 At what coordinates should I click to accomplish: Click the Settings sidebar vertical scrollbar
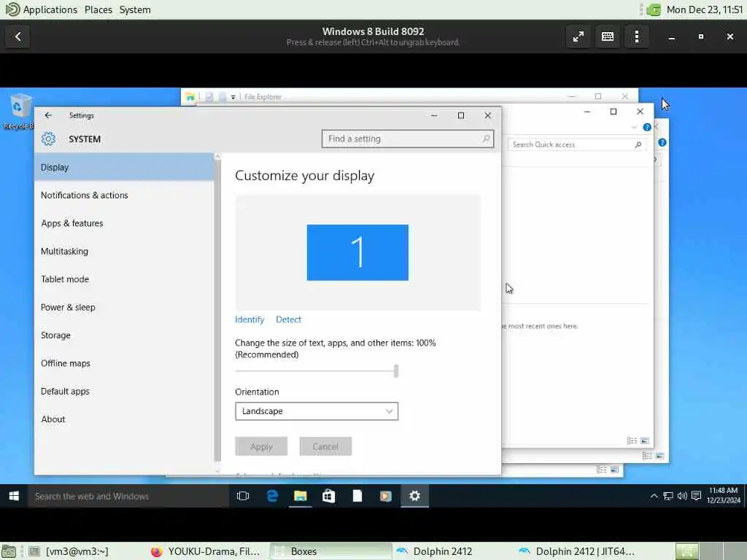click(x=217, y=309)
